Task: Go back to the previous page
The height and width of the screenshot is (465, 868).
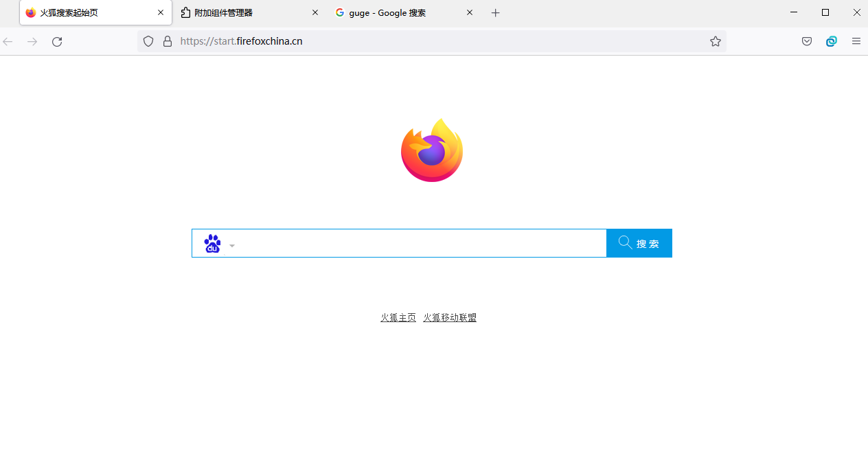Action: [x=8, y=42]
